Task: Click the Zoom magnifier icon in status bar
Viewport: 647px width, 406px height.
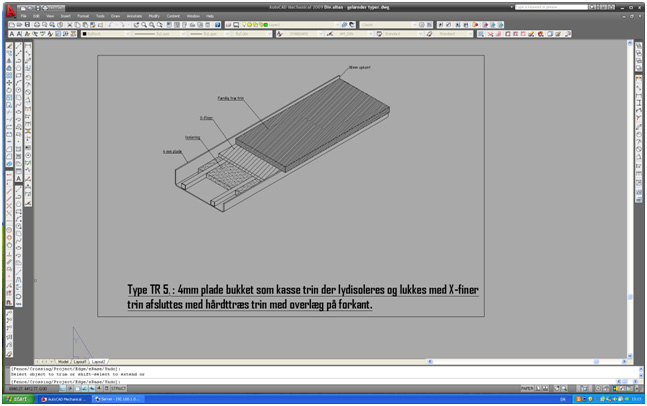Action: (x=564, y=388)
